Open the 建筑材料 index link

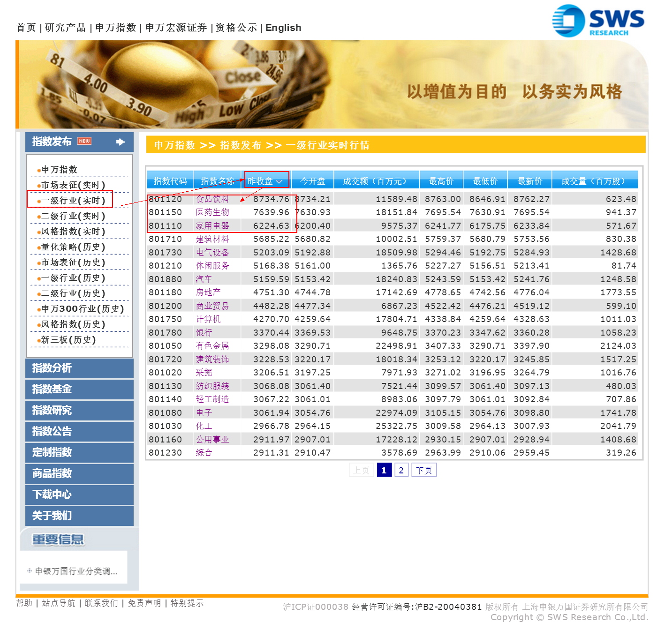(x=212, y=239)
